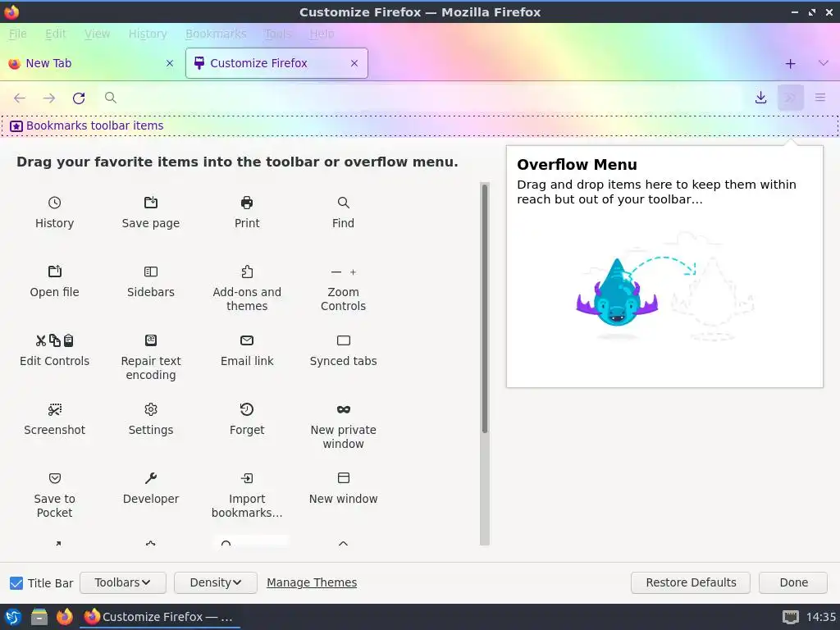
Task: Open the Density dropdown
Action: point(216,582)
